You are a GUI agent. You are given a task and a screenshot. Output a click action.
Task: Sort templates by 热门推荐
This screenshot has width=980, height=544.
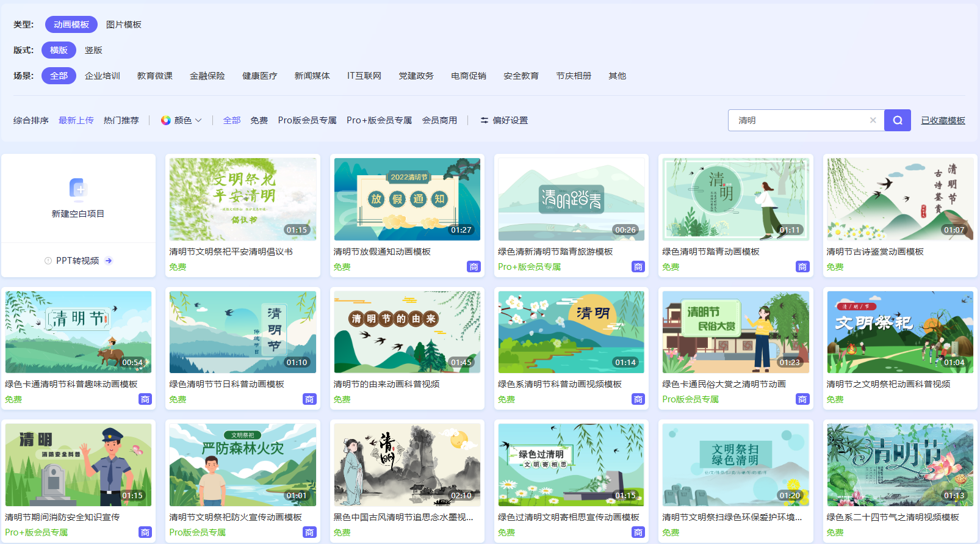(x=121, y=120)
